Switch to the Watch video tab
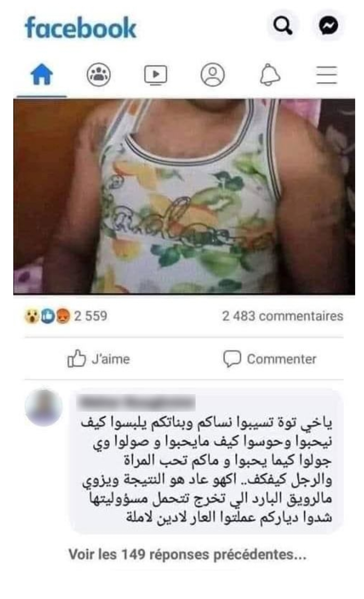The height and width of the screenshot is (599, 364). [x=156, y=74]
